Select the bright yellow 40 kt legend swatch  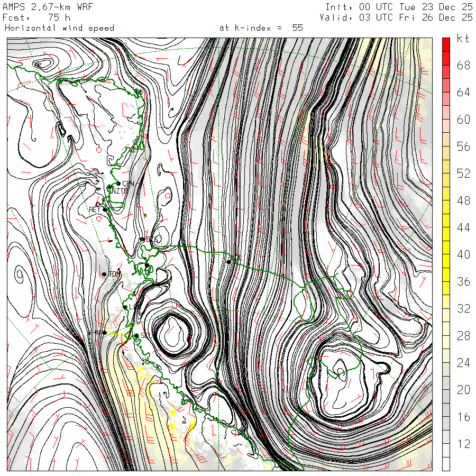coord(446,248)
